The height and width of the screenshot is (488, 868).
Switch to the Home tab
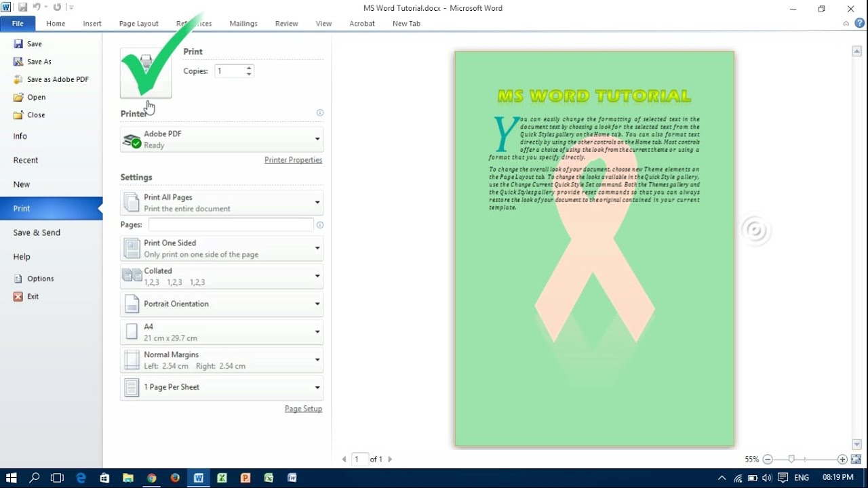pos(56,23)
